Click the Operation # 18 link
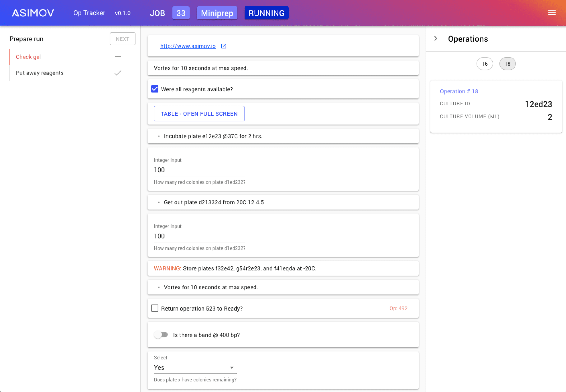 (x=459, y=91)
